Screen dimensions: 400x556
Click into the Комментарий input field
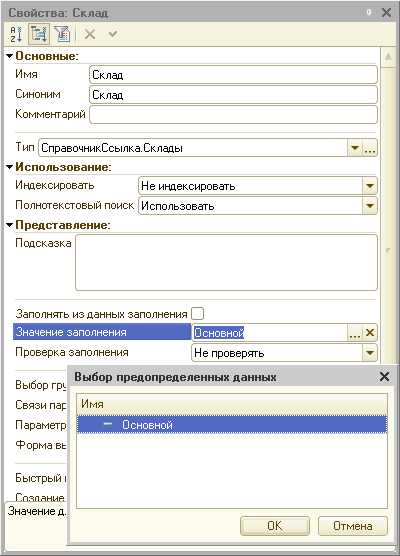[x=233, y=115]
